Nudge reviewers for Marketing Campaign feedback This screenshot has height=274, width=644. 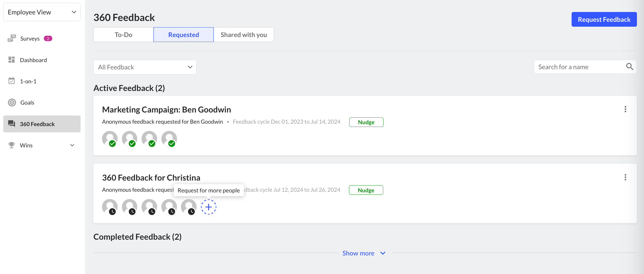tap(366, 122)
